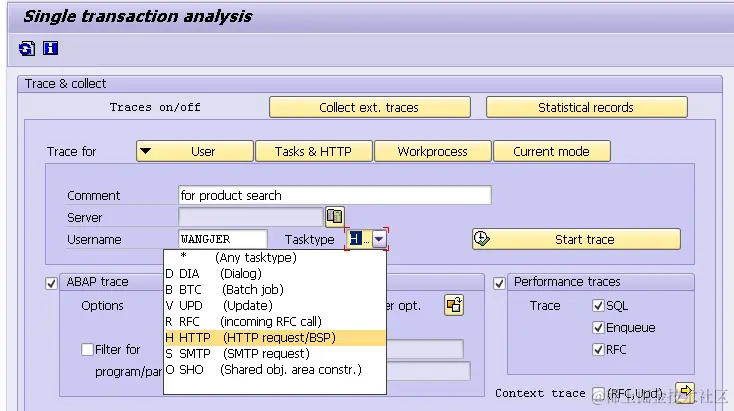Click the User trace button
The image size is (734, 411).
[195, 151]
